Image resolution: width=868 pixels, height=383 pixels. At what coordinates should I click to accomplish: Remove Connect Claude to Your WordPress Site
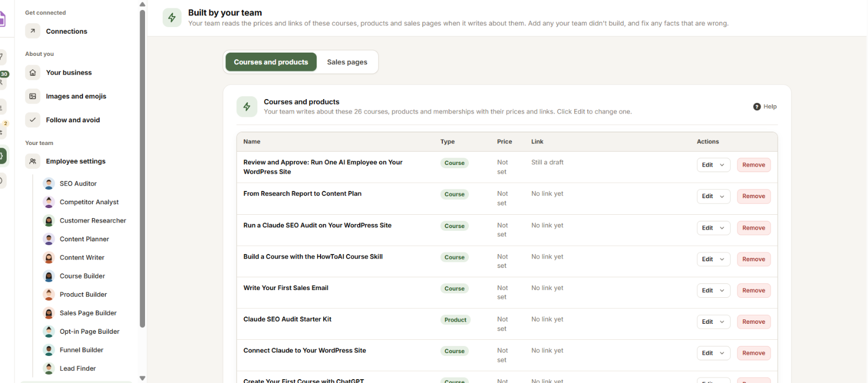tap(753, 353)
